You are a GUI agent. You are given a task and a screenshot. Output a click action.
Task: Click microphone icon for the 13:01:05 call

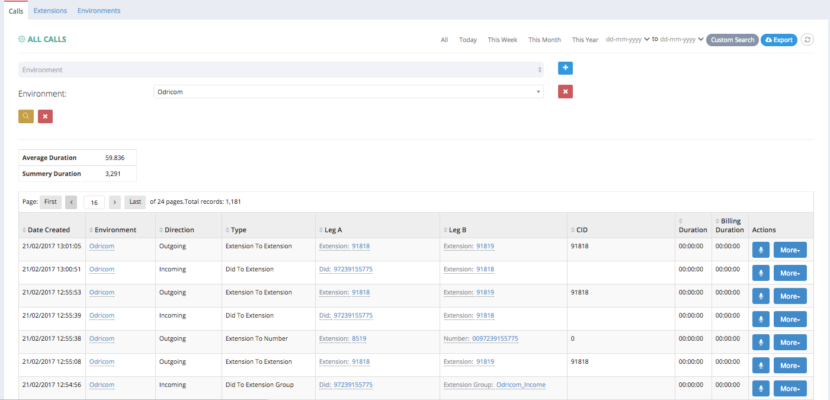(760, 249)
